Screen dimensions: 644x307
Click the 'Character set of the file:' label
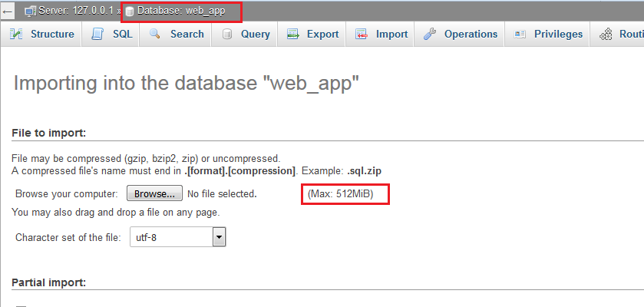[68, 237]
